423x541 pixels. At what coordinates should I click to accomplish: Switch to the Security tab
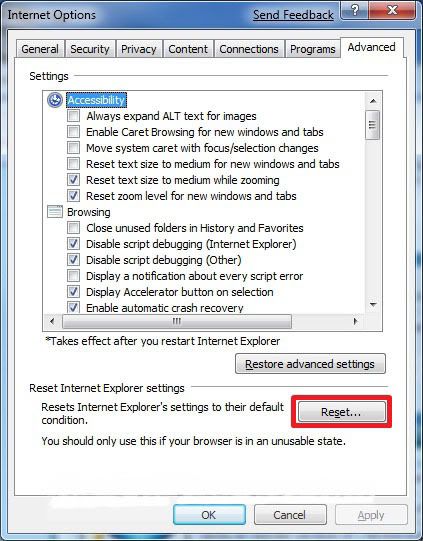tap(90, 49)
